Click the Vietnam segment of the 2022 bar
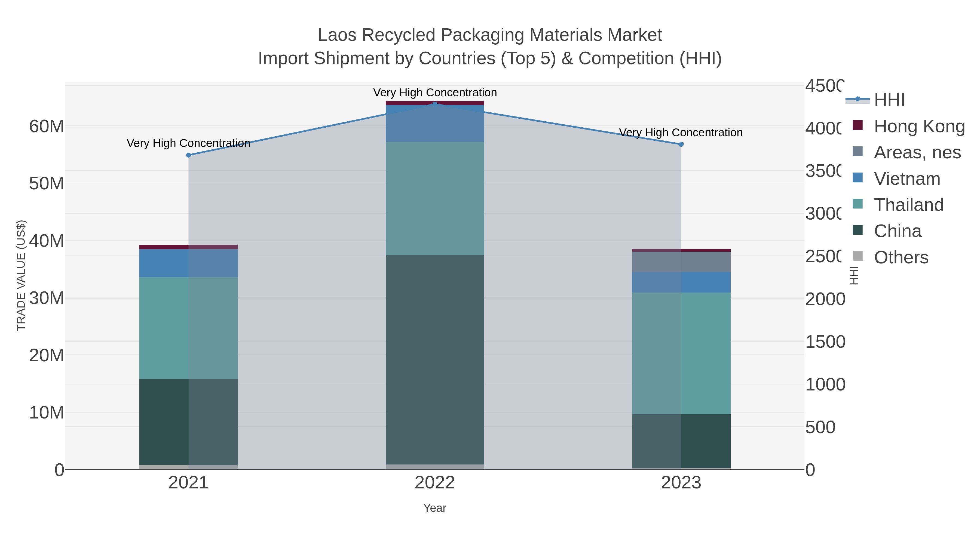Image resolution: width=980 pixels, height=551 pixels. [435, 124]
